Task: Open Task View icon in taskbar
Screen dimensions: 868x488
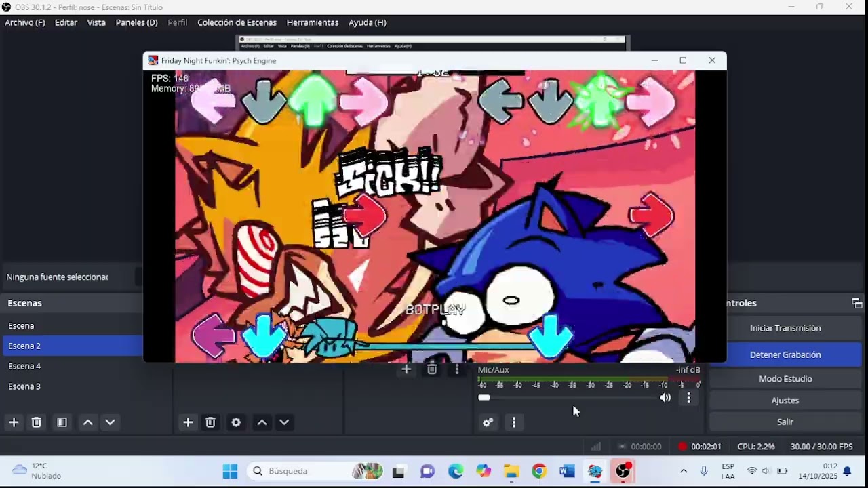Action: click(x=398, y=471)
